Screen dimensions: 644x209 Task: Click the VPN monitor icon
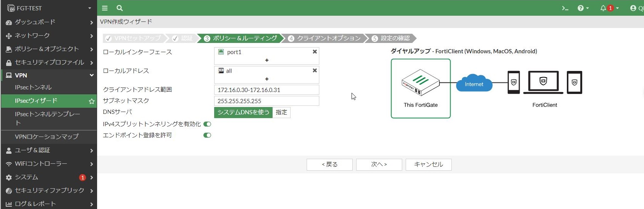point(9,76)
